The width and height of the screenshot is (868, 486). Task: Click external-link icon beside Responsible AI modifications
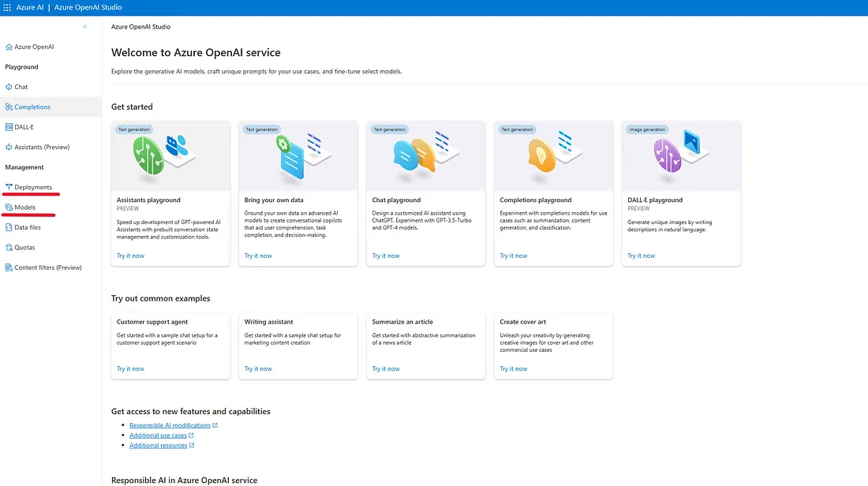[x=215, y=425]
